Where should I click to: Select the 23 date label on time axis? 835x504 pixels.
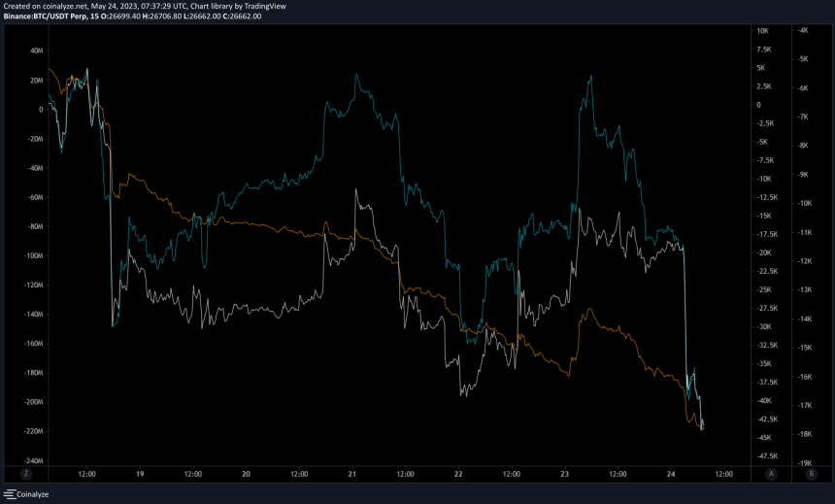[564, 474]
